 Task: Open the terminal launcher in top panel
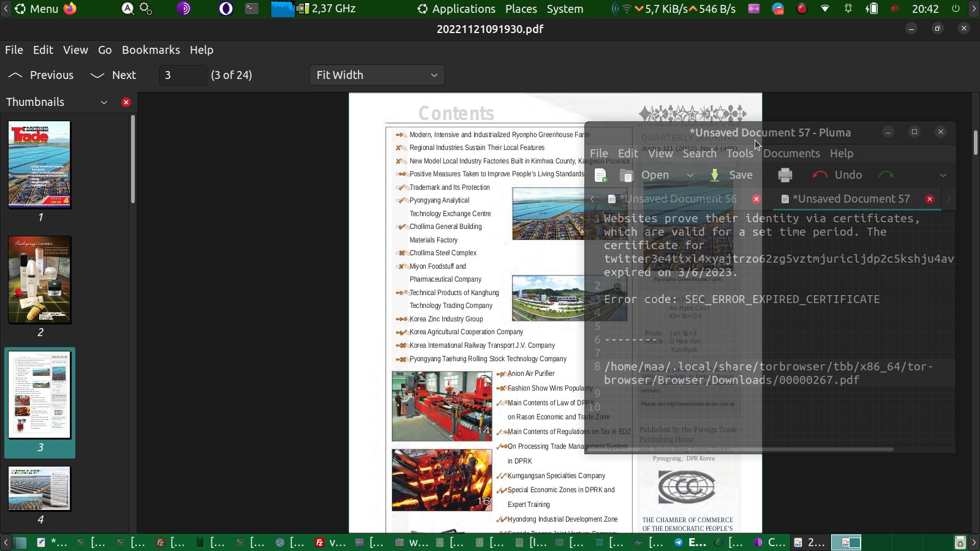252,9
